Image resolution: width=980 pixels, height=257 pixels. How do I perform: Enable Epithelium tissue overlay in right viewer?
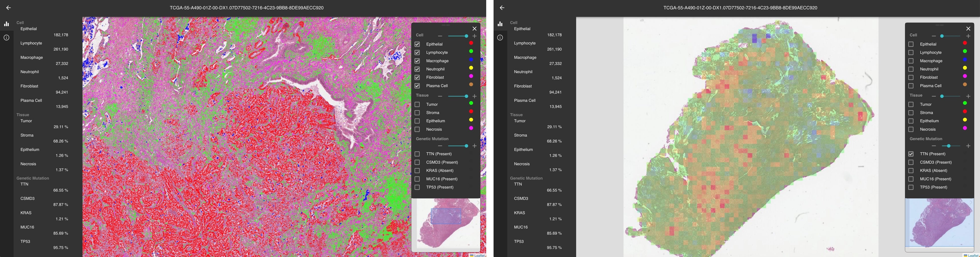click(x=911, y=121)
